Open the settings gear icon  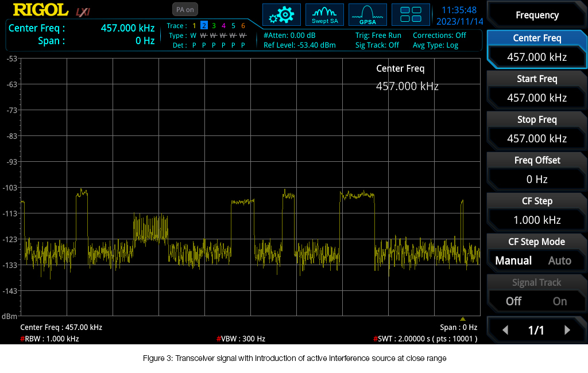click(x=281, y=14)
